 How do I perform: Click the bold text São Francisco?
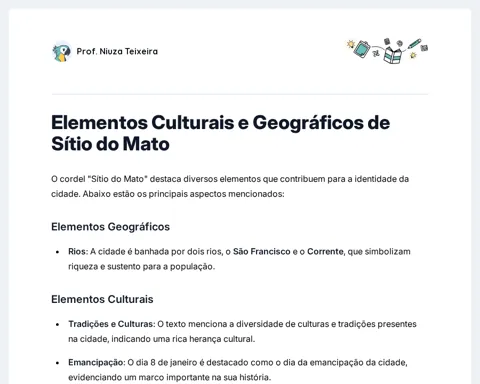[262, 251]
